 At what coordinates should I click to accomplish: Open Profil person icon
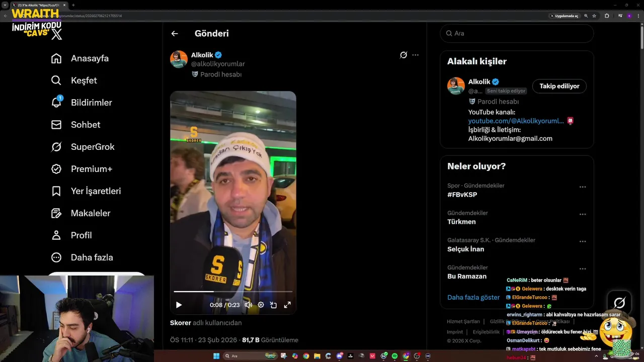(56, 235)
